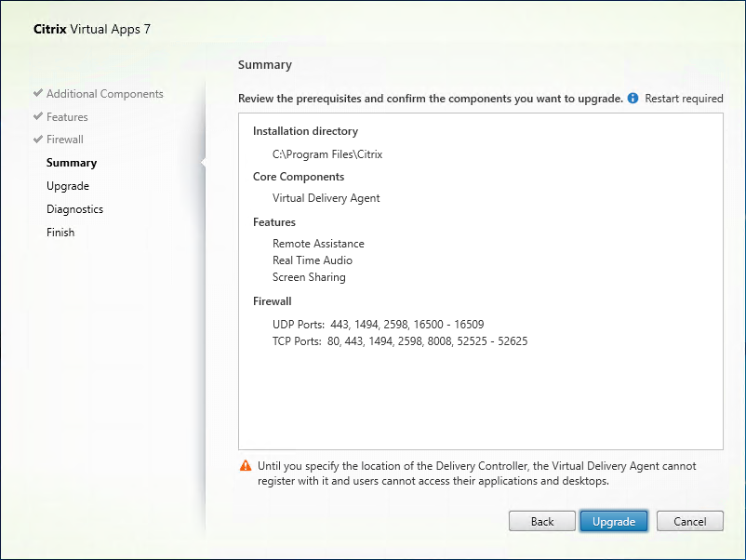Click the Restart required label
Image resolution: width=746 pixels, height=560 pixels.
(684, 99)
